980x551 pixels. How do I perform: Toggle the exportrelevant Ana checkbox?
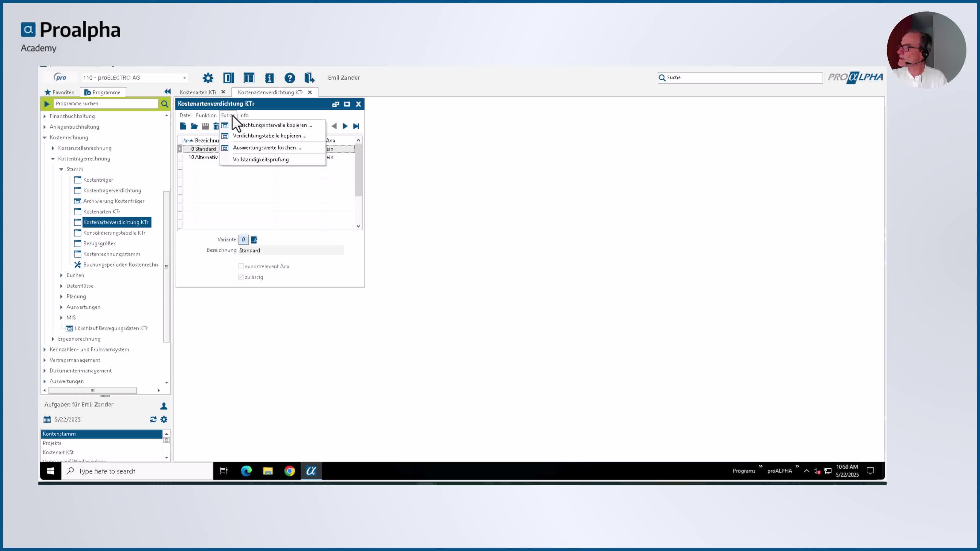pos(241,266)
